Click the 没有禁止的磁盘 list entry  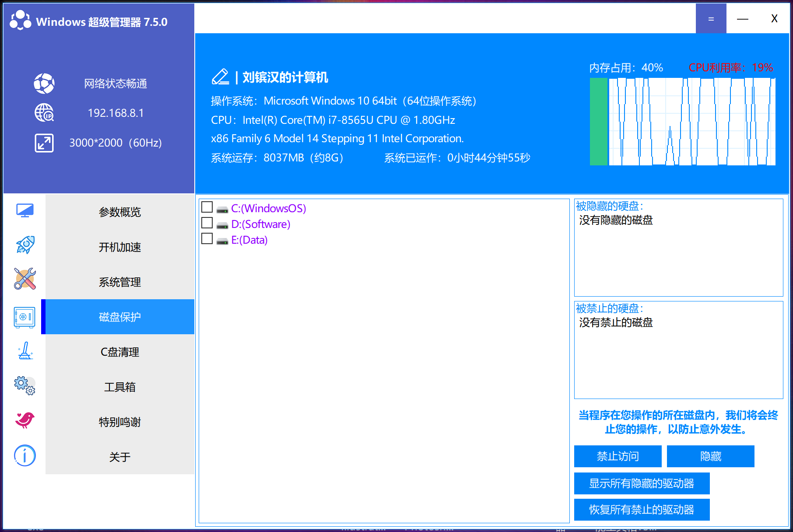click(616, 322)
